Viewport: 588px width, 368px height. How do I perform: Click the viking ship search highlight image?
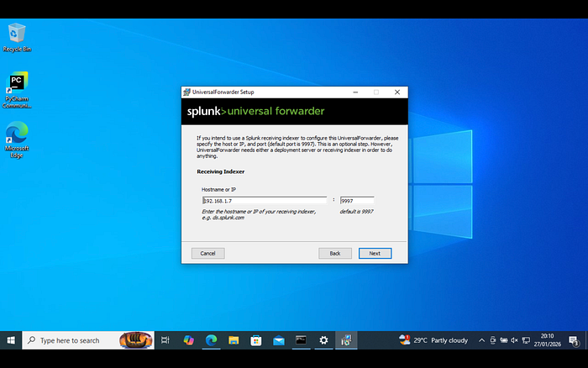136,340
